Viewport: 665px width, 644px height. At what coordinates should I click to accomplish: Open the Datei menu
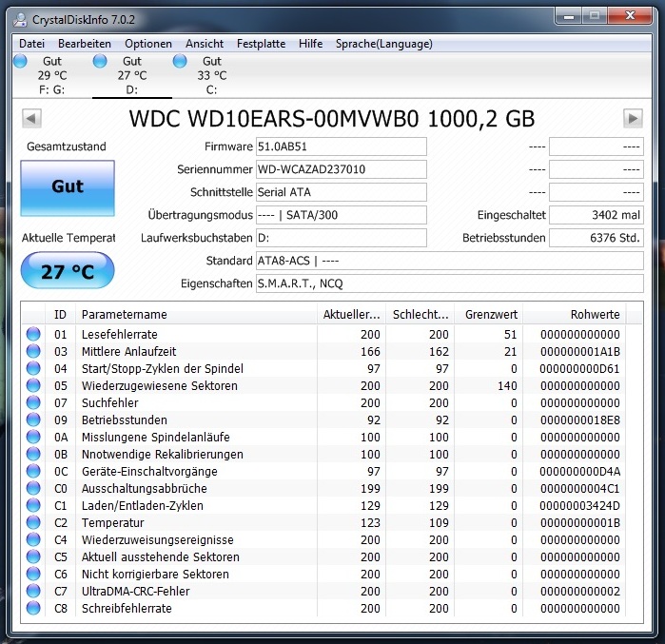click(x=31, y=44)
